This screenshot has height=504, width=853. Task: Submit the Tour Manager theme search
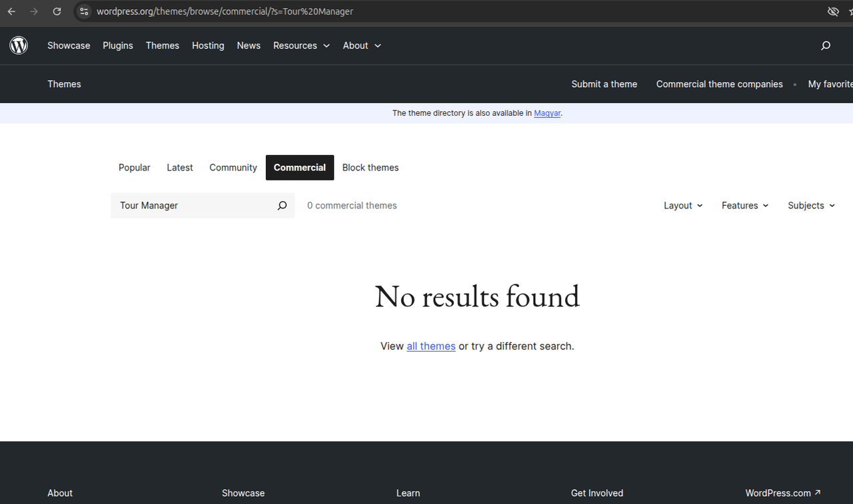(x=282, y=206)
